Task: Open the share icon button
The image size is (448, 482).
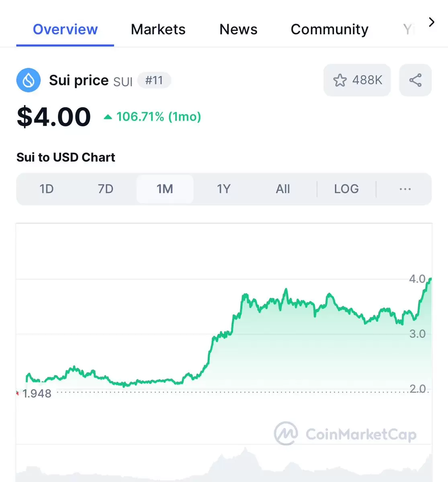Action: [x=415, y=80]
